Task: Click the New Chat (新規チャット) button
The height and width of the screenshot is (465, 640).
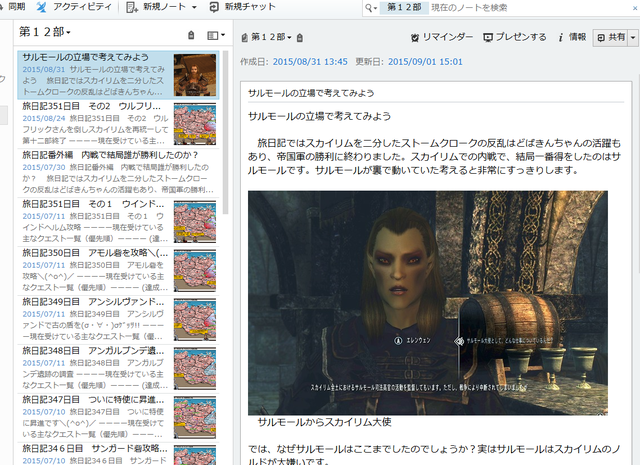Action: (242, 7)
